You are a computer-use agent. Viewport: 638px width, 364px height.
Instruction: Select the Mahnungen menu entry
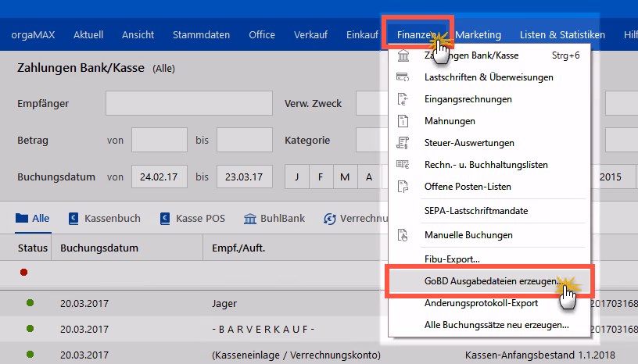489,121
